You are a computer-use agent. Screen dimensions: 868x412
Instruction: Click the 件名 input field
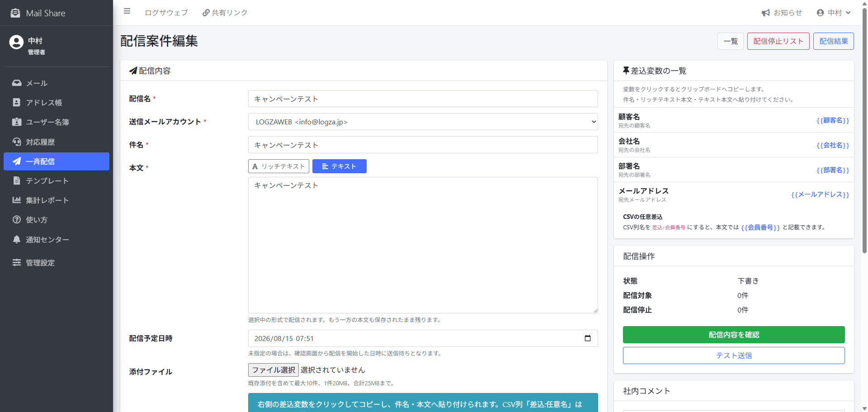pyautogui.click(x=423, y=145)
